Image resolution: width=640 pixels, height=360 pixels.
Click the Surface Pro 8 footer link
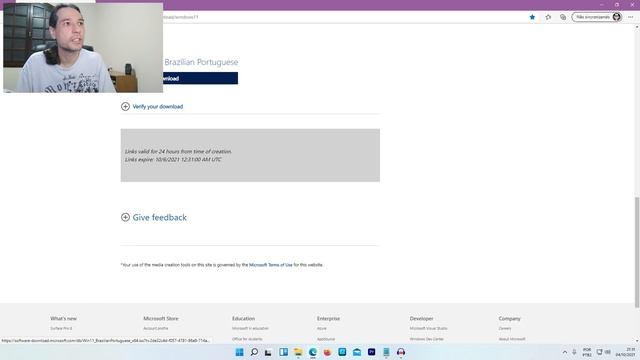click(61, 329)
